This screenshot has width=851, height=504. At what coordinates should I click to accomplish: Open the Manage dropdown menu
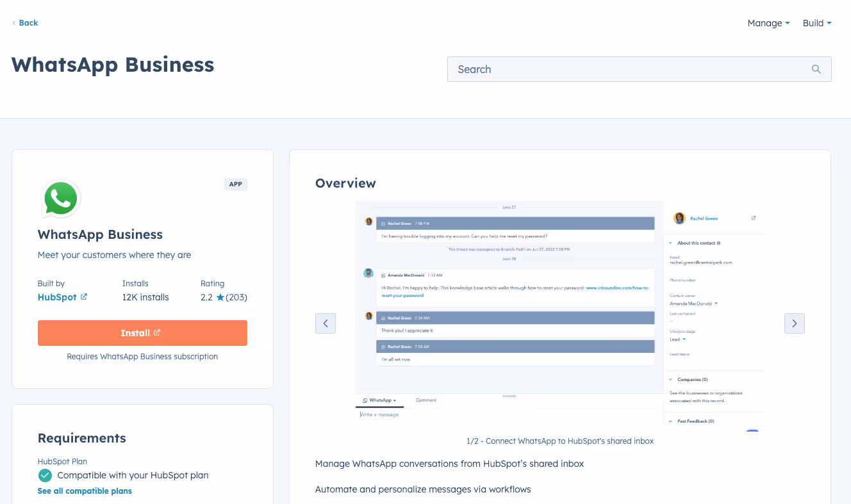(x=768, y=23)
